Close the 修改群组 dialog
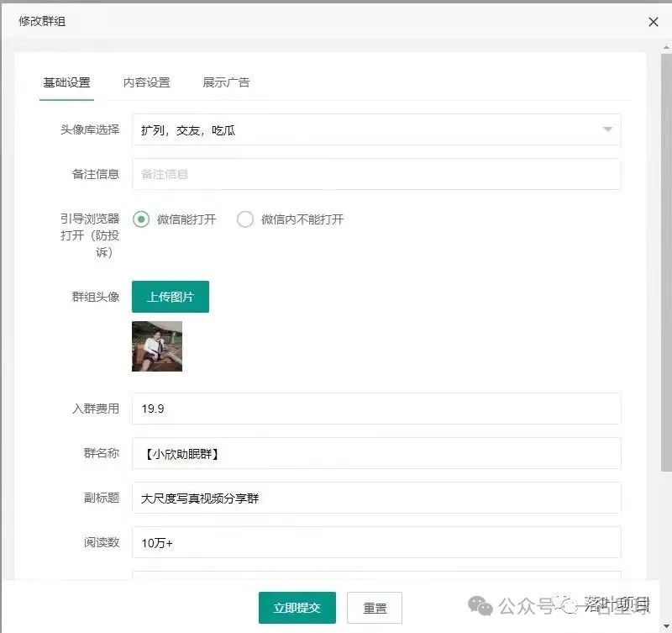 654,22
